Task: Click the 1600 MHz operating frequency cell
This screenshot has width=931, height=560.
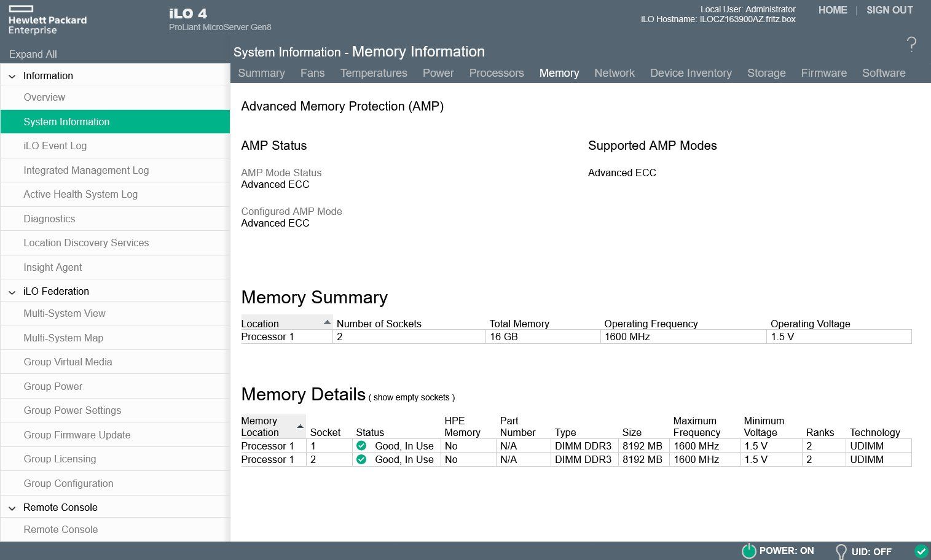Action: point(683,336)
